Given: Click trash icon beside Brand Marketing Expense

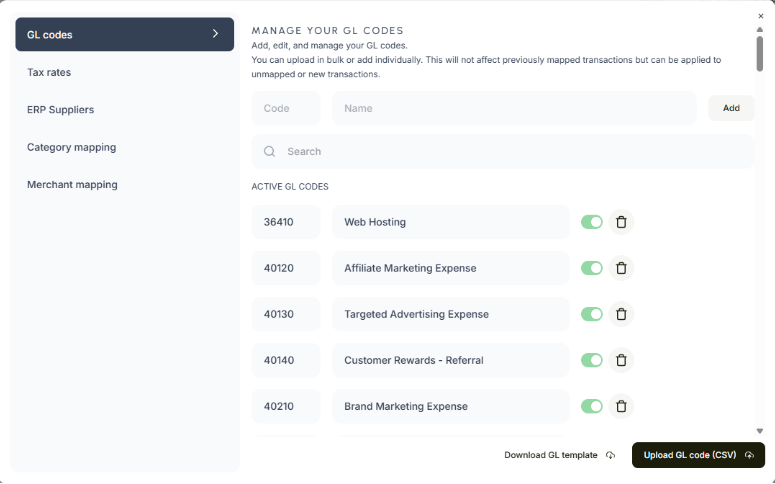Looking at the screenshot, I should (621, 406).
